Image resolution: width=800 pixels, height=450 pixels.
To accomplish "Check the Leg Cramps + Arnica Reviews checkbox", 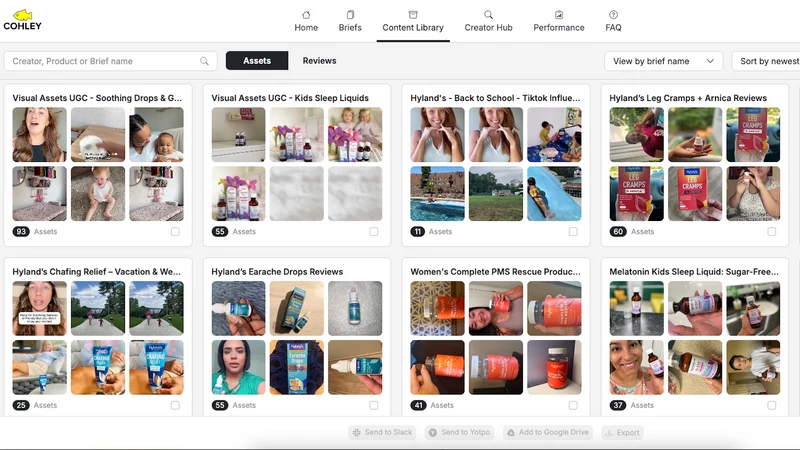I will point(771,232).
